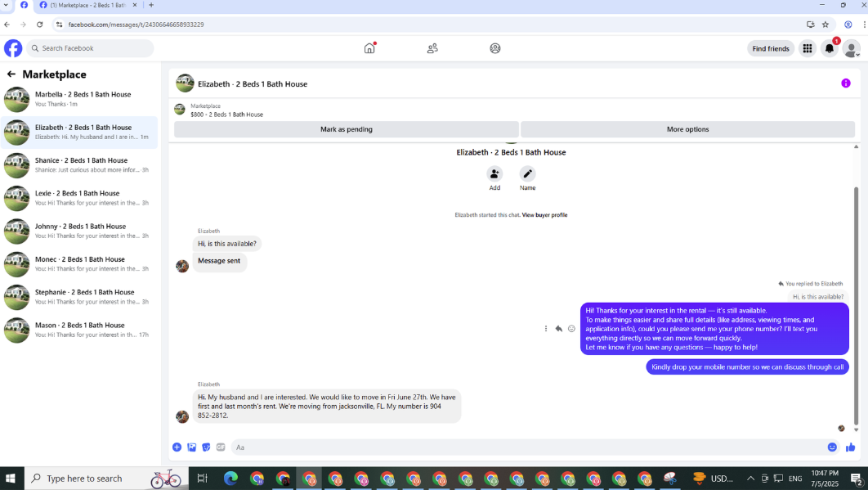The width and height of the screenshot is (868, 490).
Task: Click Windows taskbar search box
Action: point(106,479)
